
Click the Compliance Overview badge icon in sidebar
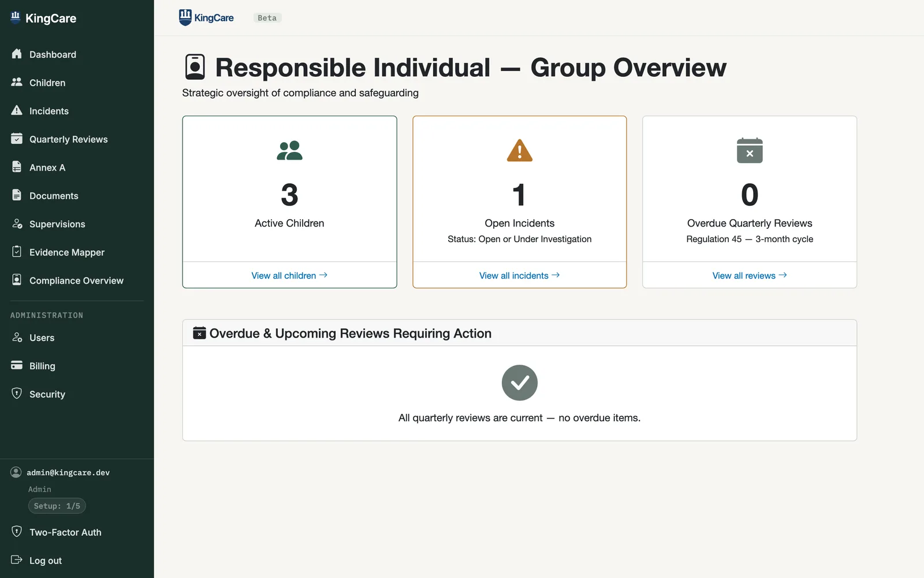pos(17,280)
